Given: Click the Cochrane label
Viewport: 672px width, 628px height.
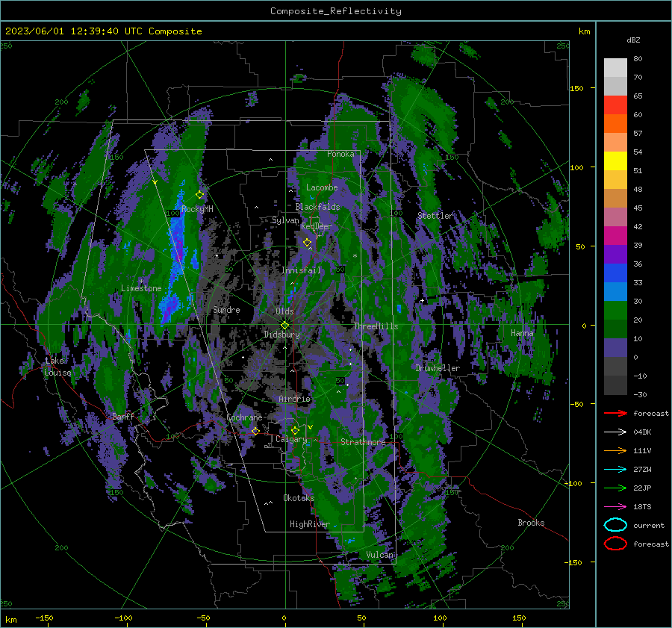Looking at the screenshot, I should (x=244, y=417).
